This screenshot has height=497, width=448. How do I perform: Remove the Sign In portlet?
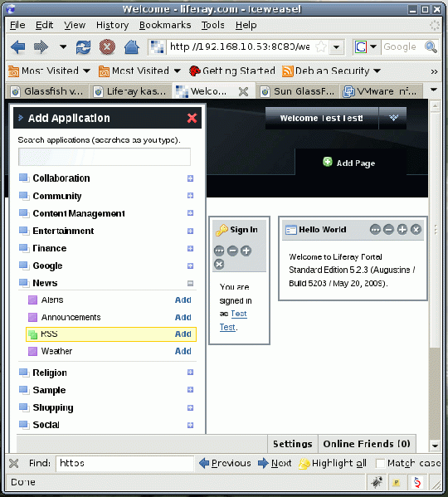pyautogui.click(x=219, y=265)
